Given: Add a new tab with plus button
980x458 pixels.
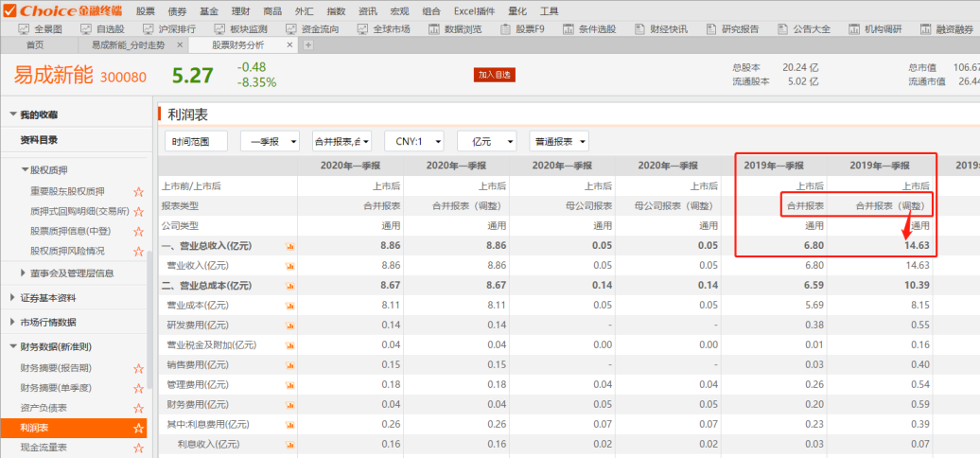Looking at the screenshot, I should 307,45.
